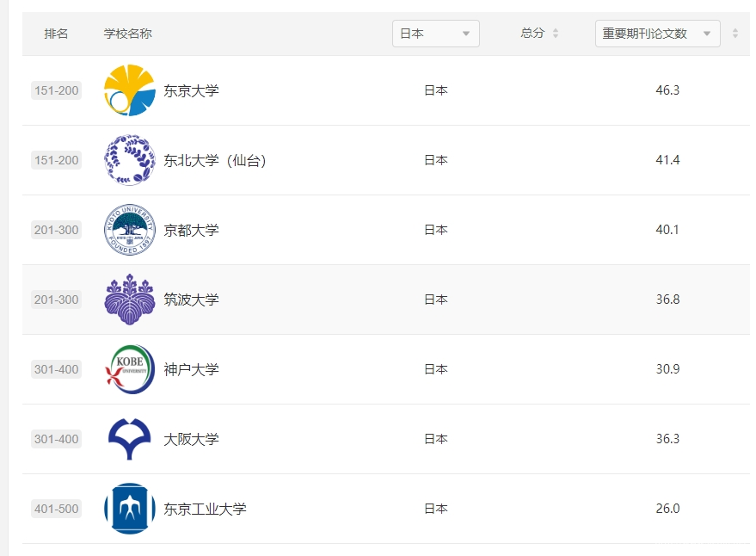Click rank badge 201-300 for 京都大学
This screenshot has height=556, width=756.
click(57, 230)
